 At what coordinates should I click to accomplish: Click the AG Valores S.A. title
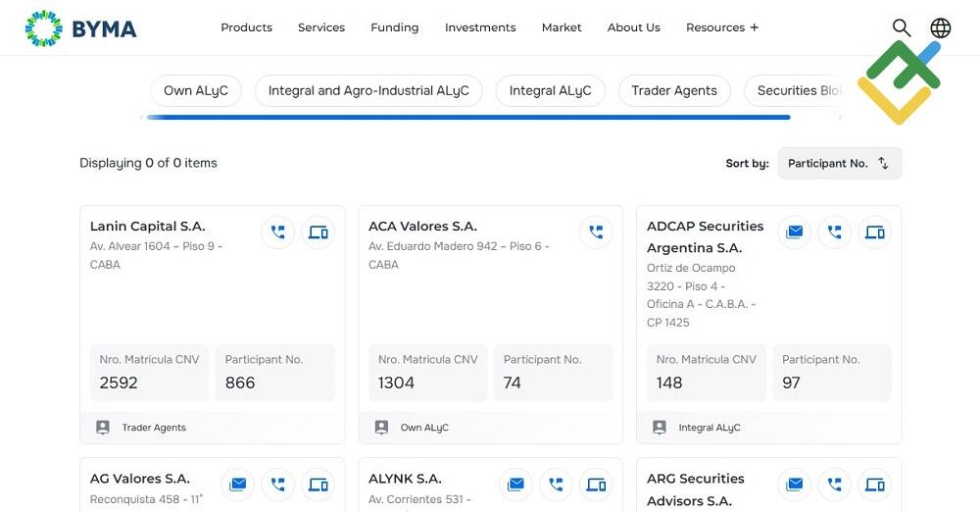140,479
